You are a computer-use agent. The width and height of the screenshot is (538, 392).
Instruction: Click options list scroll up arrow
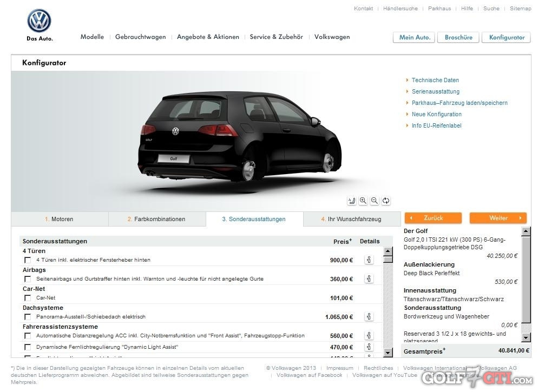(x=388, y=251)
